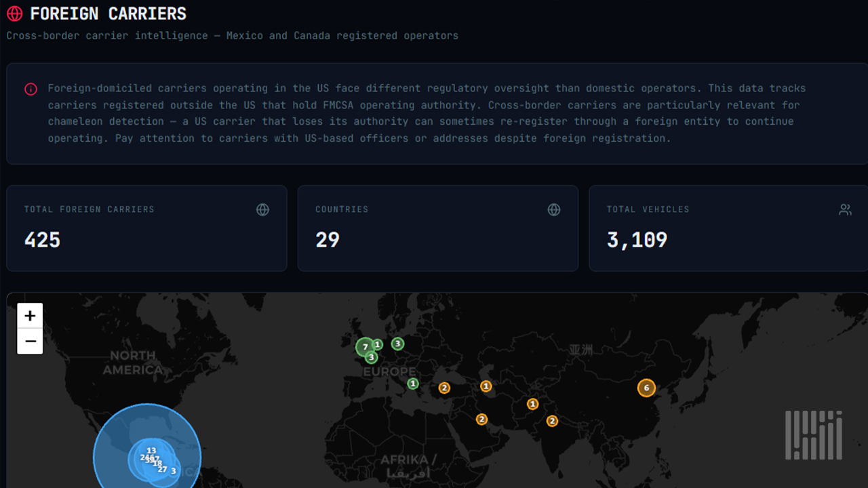Click the orange 2 marker near the Persian Gulf
Viewport: 868px width, 488px height.
481,420
